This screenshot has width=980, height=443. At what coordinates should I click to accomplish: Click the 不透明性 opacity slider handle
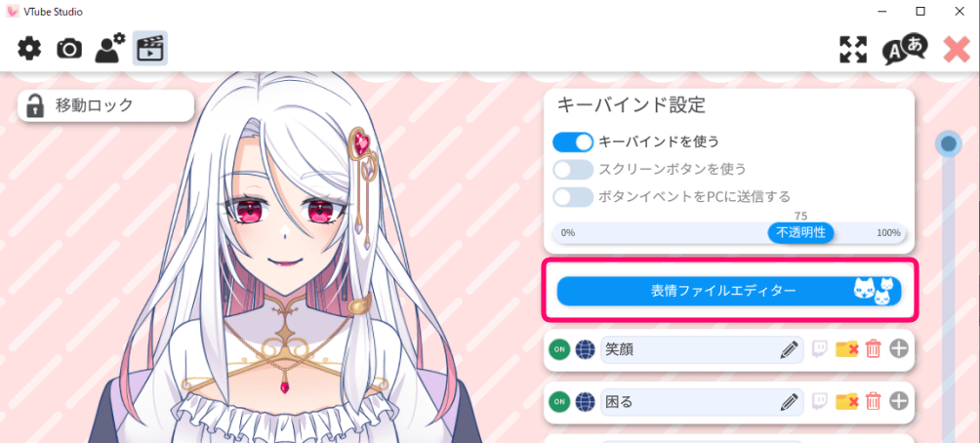(x=800, y=233)
